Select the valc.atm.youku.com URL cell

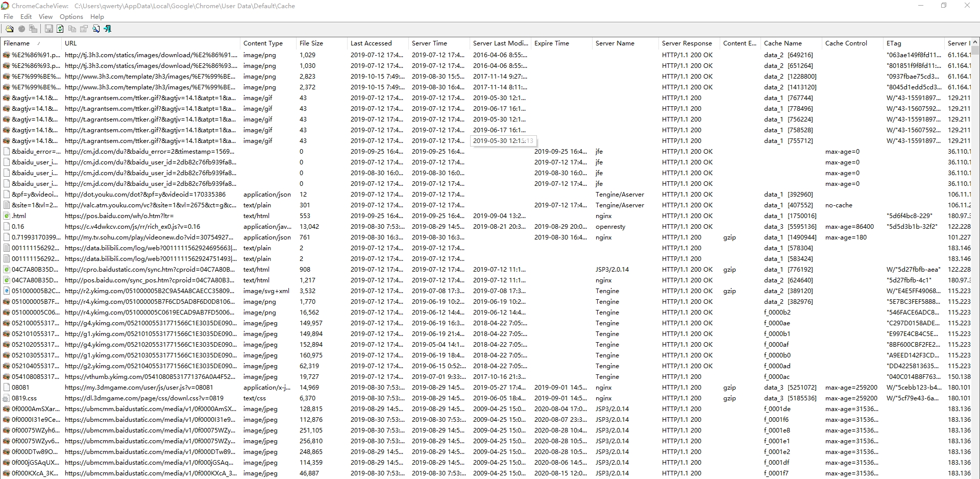[x=151, y=205]
